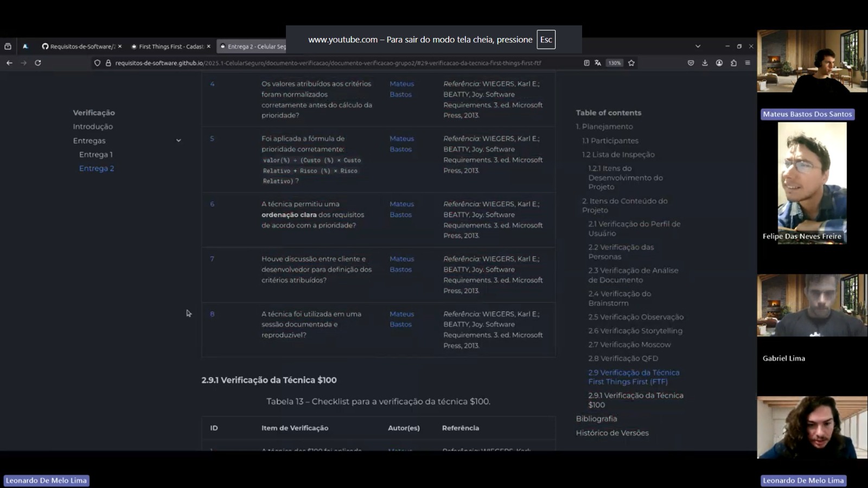The height and width of the screenshot is (488, 868).
Task: Click Mateus Bastos link in row 7
Action: pyautogui.click(x=401, y=264)
